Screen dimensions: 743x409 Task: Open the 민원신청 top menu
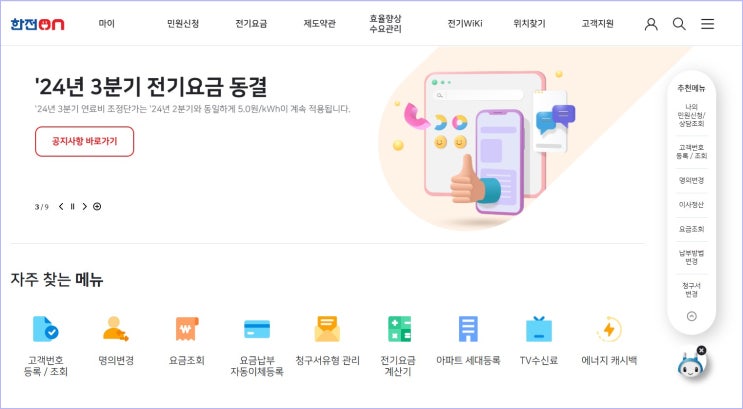click(183, 24)
